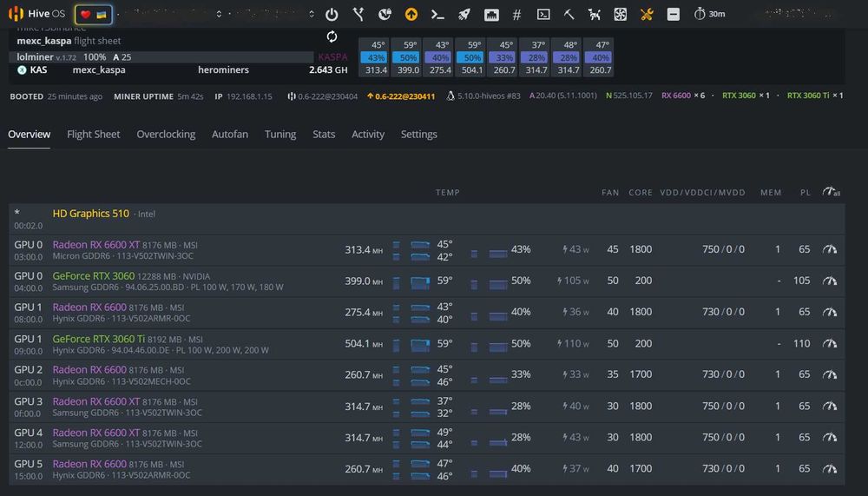Click the RTX 3060 Ti × 1 summary label
This screenshot has width=868, height=496.
[815, 96]
